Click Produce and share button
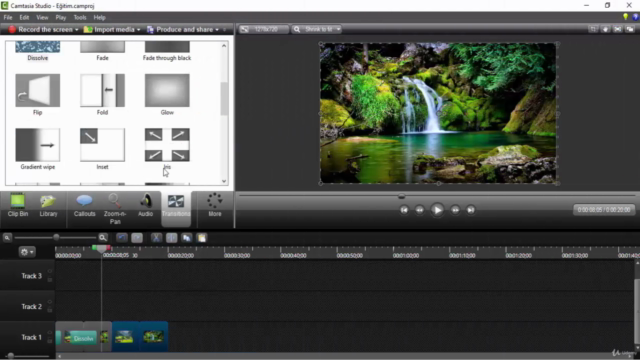This screenshot has height=360, width=640. point(180,29)
